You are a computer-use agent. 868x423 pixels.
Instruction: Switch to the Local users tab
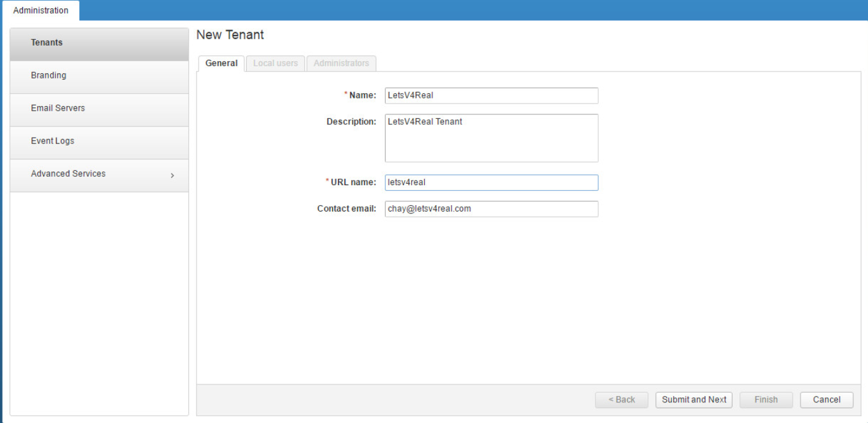(276, 64)
